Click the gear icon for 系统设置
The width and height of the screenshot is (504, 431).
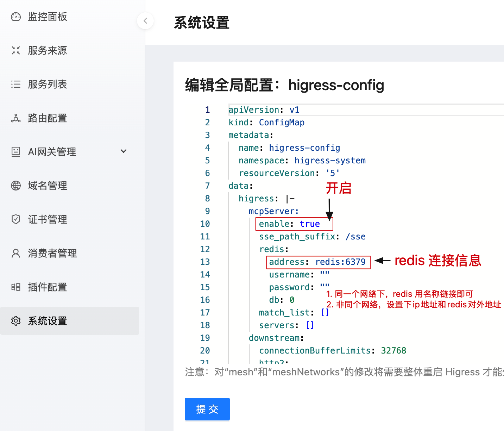pos(16,321)
